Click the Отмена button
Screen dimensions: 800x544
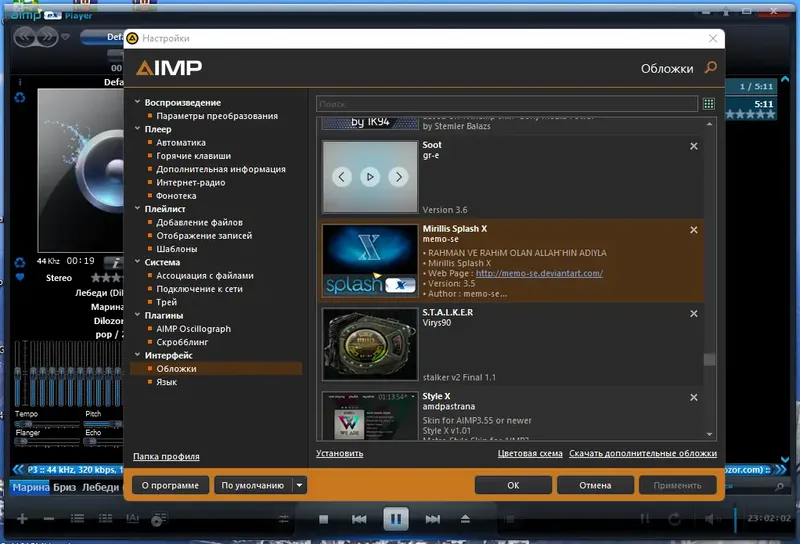pyautogui.click(x=595, y=485)
